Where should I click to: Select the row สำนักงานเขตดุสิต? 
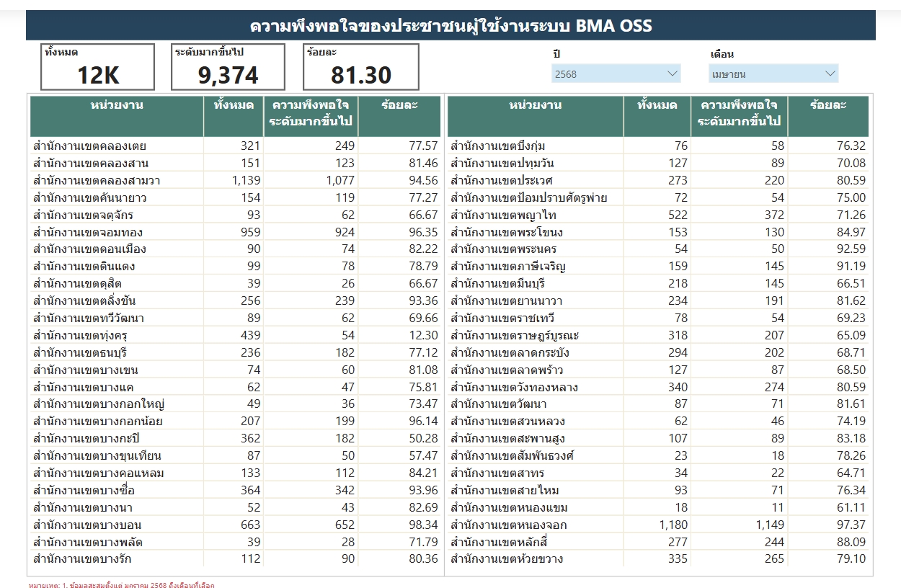point(235,283)
